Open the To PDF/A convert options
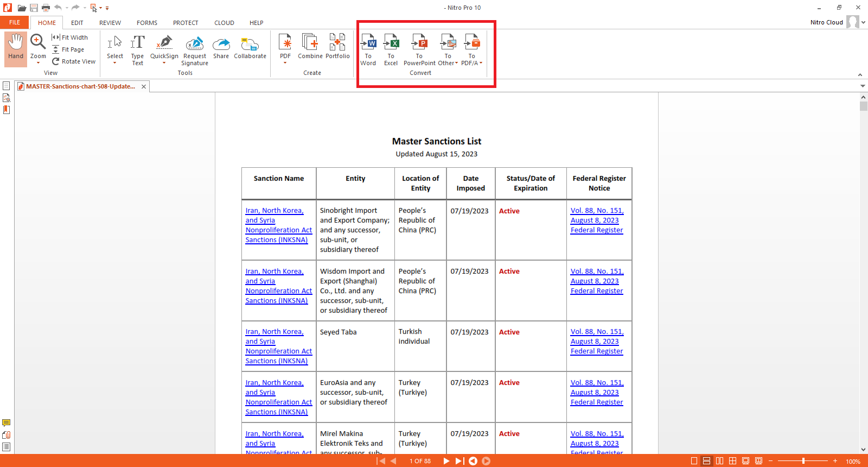 472,50
